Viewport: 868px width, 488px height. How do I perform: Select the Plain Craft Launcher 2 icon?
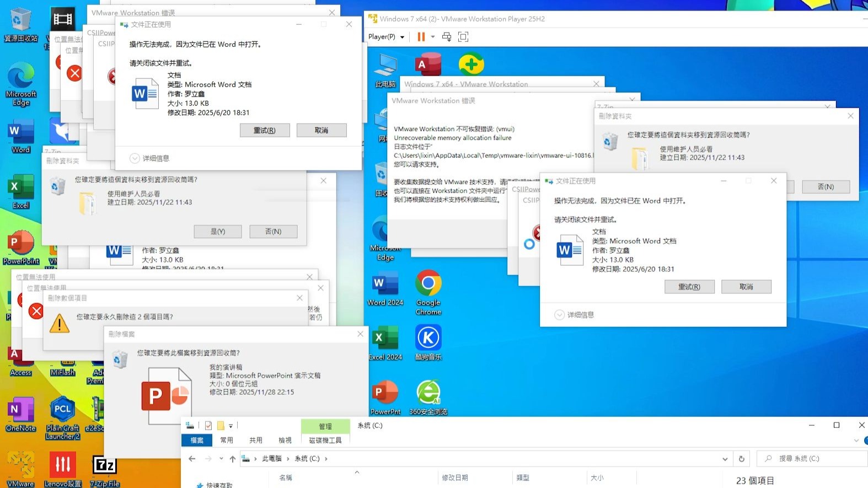coord(63,419)
